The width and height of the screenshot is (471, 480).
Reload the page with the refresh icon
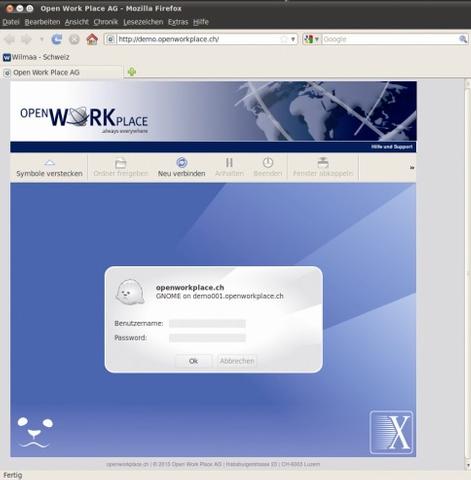click(x=57, y=39)
